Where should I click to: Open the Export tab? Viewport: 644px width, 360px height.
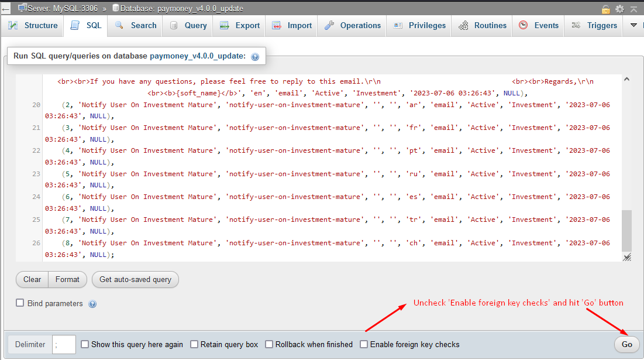[x=240, y=26]
